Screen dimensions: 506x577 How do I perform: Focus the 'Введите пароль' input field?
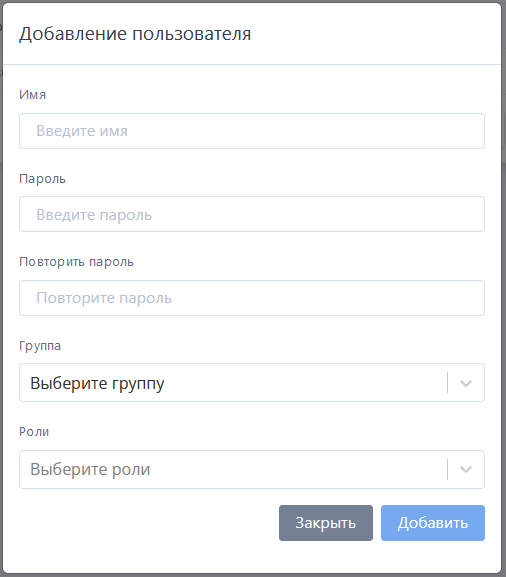[252, 214]
